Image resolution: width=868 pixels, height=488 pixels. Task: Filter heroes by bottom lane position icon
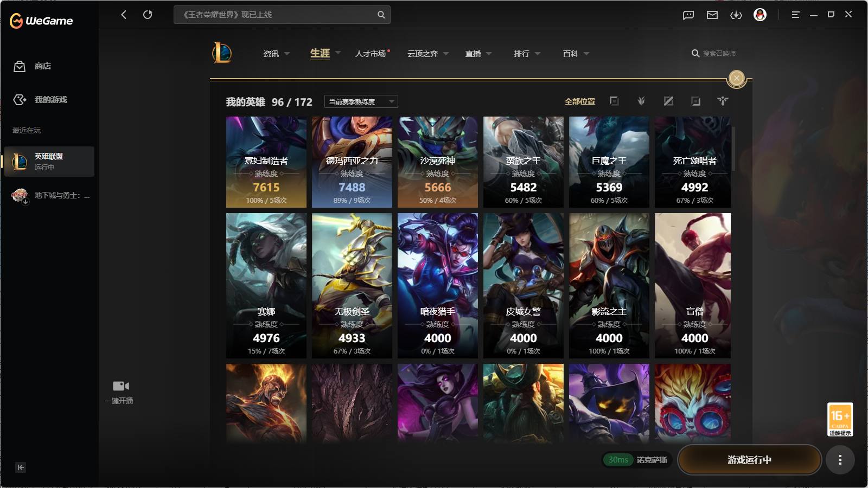pyautogui.click(x=695, y=101)
